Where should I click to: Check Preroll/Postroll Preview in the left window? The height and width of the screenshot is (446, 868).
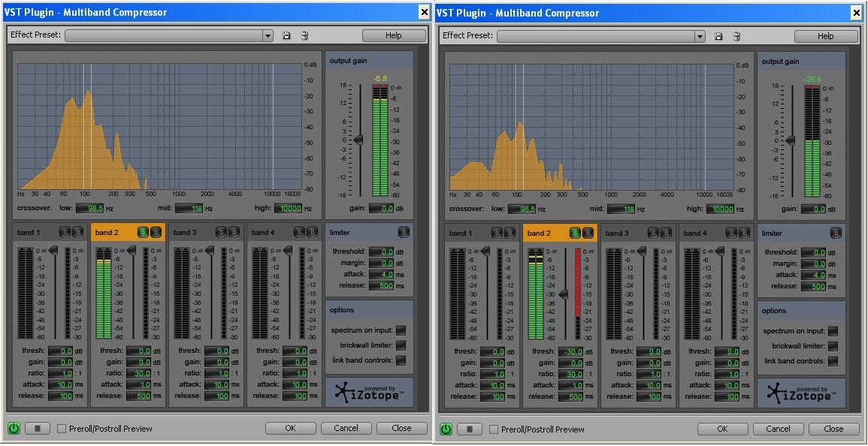click(62, 429)
